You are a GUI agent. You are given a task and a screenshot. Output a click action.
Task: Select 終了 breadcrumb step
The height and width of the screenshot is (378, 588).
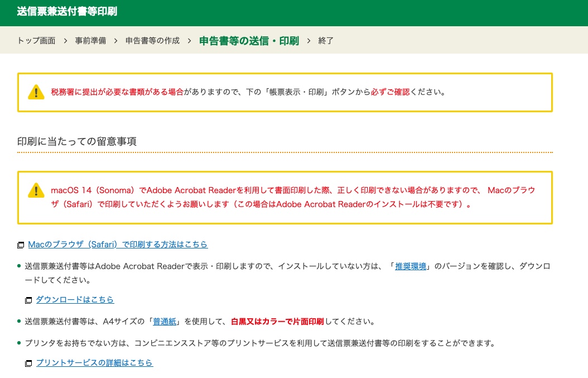click(x=326, y=41)
